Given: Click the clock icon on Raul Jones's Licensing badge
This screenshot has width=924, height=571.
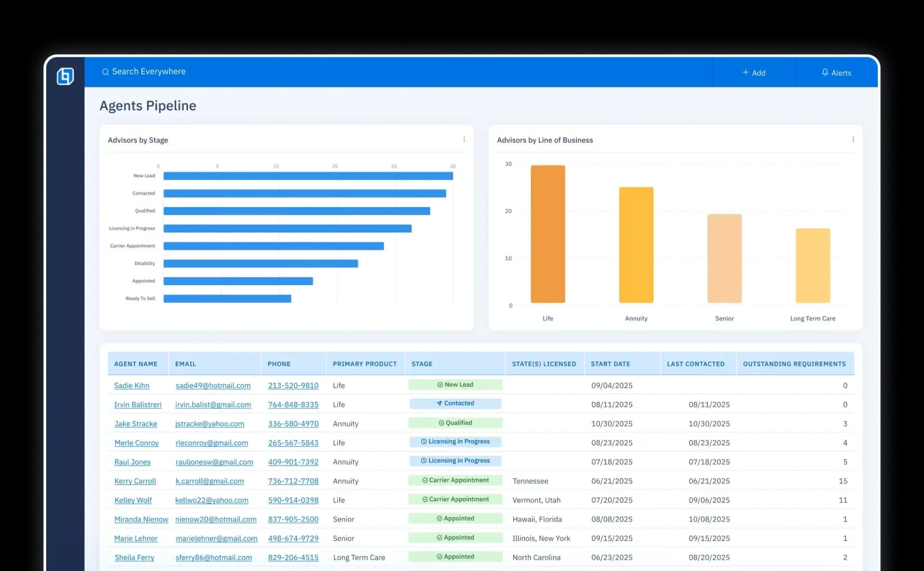Looking at the screenshot, I should pyautogui.click(x=423, y=460).
